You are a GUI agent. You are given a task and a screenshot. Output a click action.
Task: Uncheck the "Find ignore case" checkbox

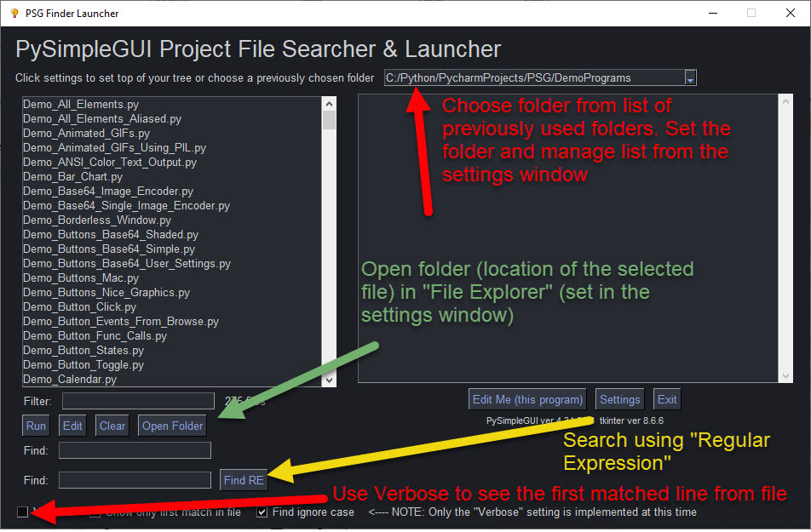point(262,512)
